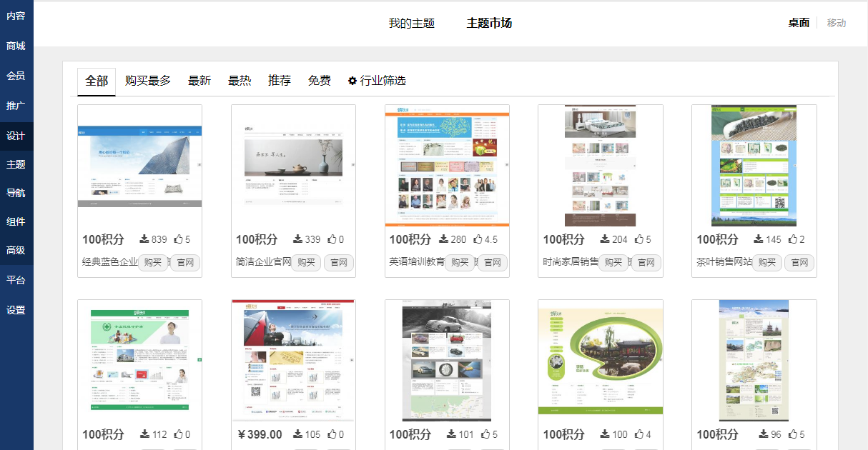Viewport: 868px width, 450px height.
Task: Select 桌面 view mode
Action: (x=799, y=23)
